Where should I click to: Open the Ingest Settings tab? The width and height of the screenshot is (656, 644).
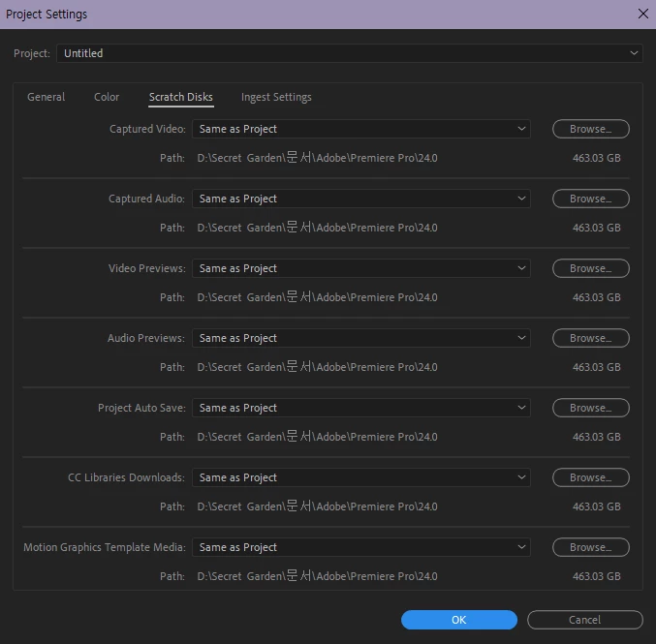tap(276, 97)
